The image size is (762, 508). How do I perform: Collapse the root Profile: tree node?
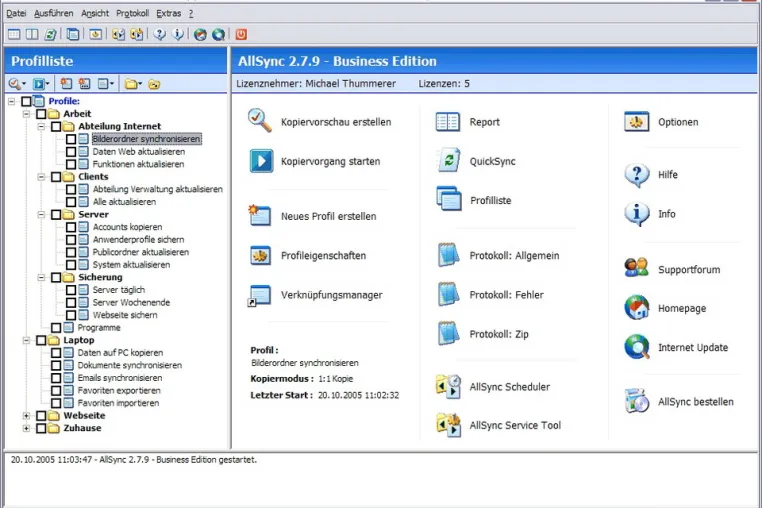12,101
